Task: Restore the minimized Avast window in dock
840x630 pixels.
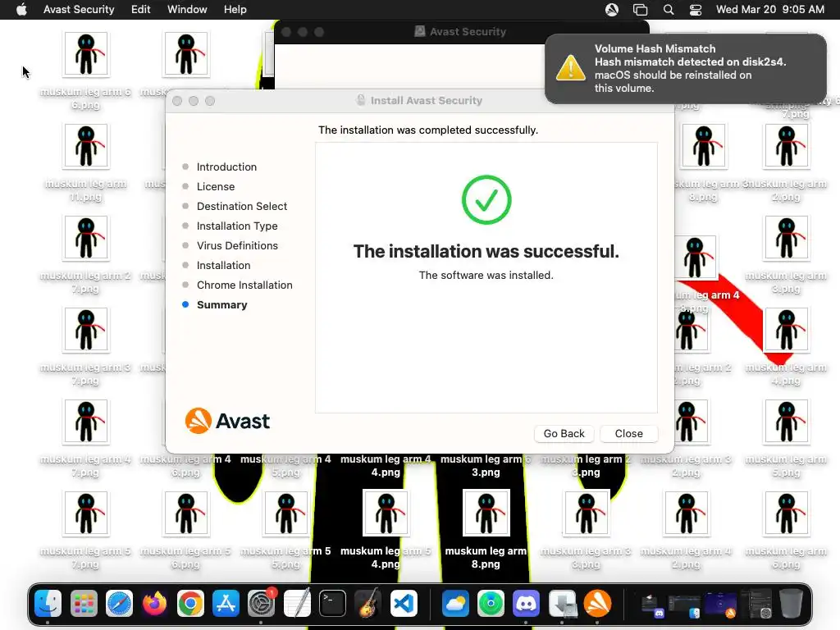Action: 720,605
